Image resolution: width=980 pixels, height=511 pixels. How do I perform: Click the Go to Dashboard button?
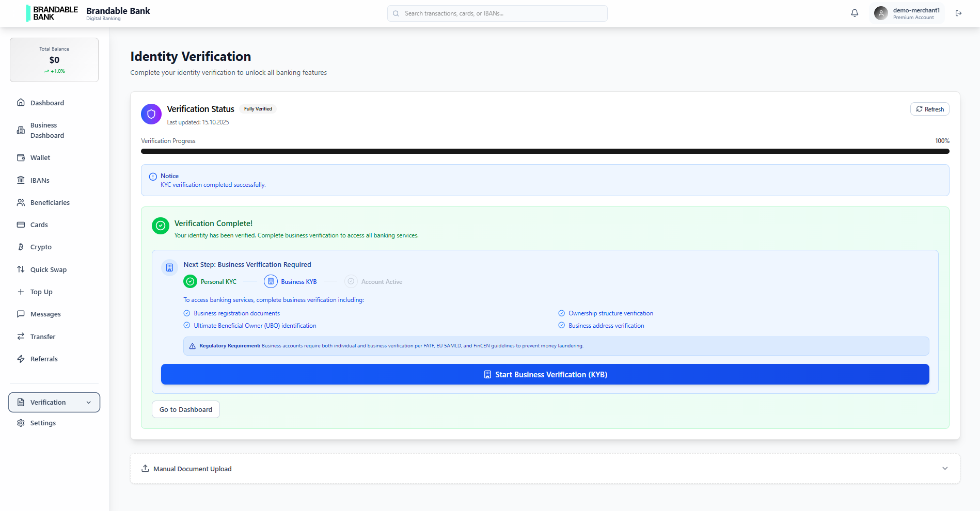tap(185, 409)
